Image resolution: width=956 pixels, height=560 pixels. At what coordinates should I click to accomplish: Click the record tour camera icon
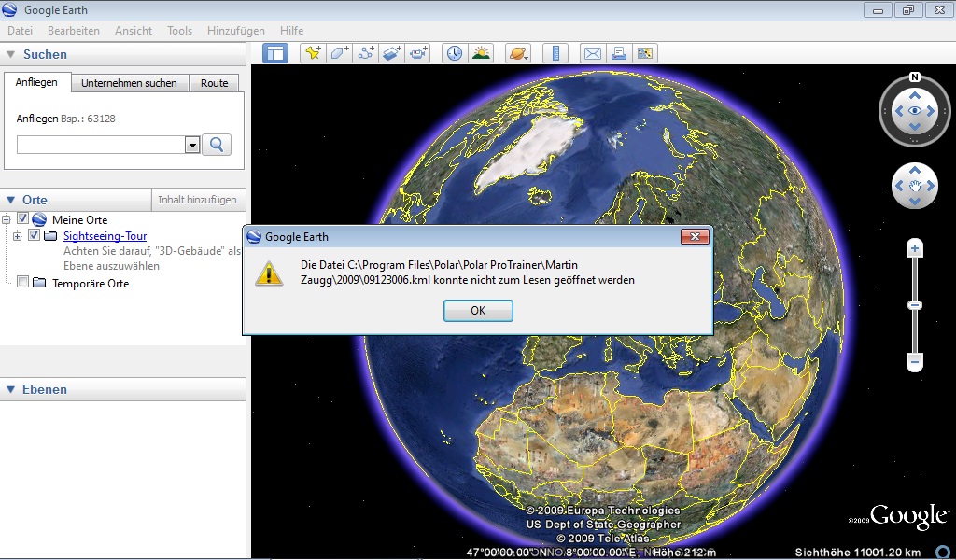(417, 53)
